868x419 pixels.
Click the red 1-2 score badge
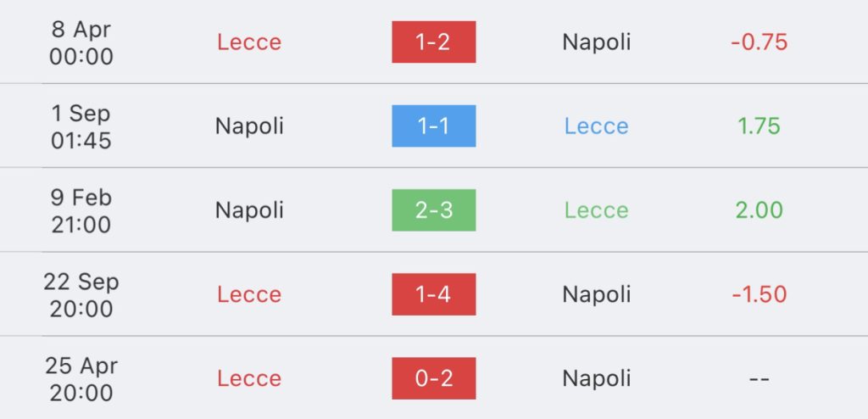433,42
